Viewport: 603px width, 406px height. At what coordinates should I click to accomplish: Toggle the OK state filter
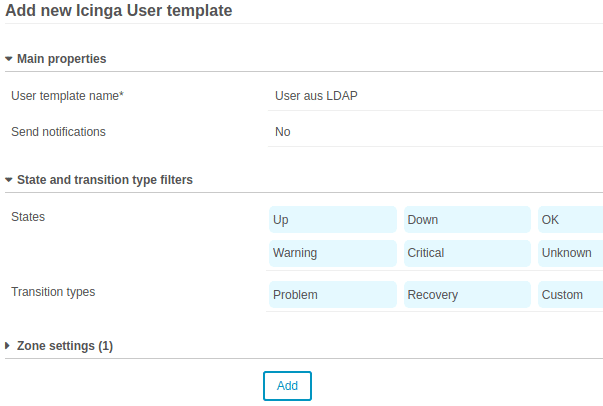point(570,219)
